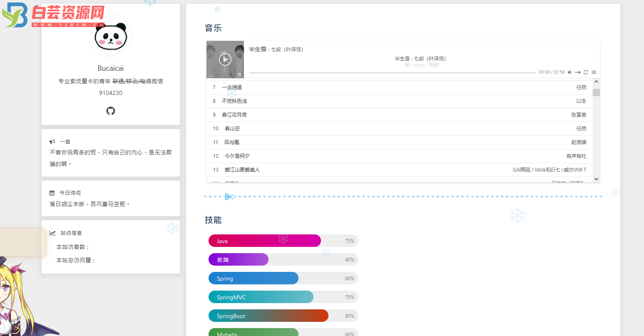Viewport: 644px width, 336px height.
Task: Click the Java 75% skill bar
Action: pos(283,241)
